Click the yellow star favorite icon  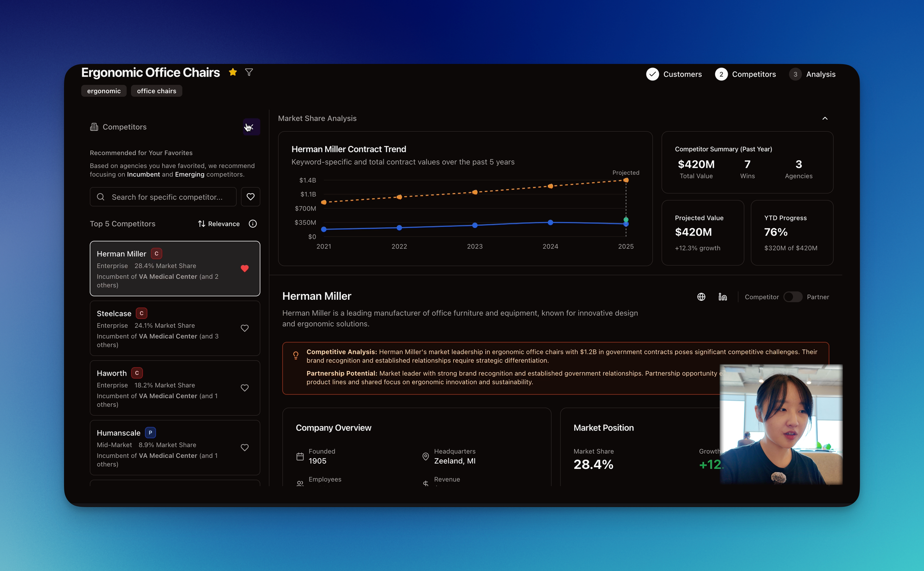tap(233, 72)
